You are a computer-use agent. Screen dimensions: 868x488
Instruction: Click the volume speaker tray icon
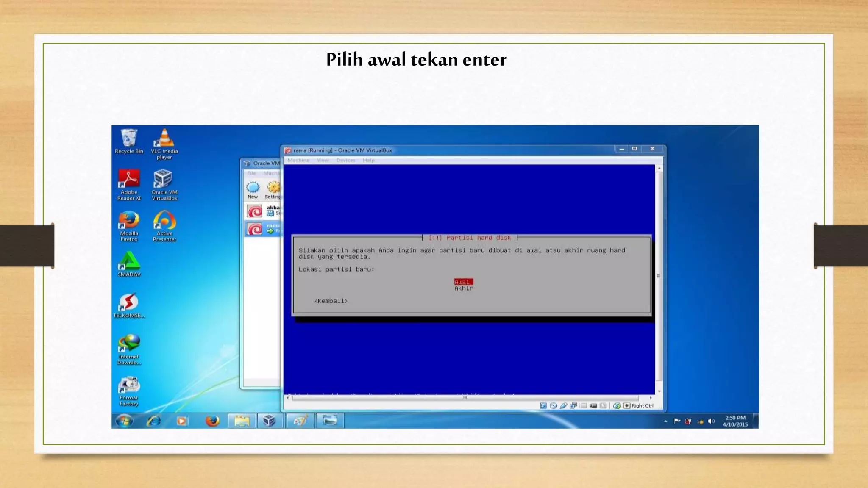pos(712,421)
